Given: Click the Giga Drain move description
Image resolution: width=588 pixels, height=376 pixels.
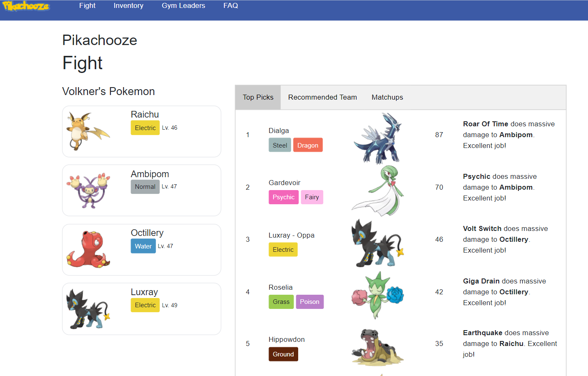Looking at the screenshot, I should [505, 292].
